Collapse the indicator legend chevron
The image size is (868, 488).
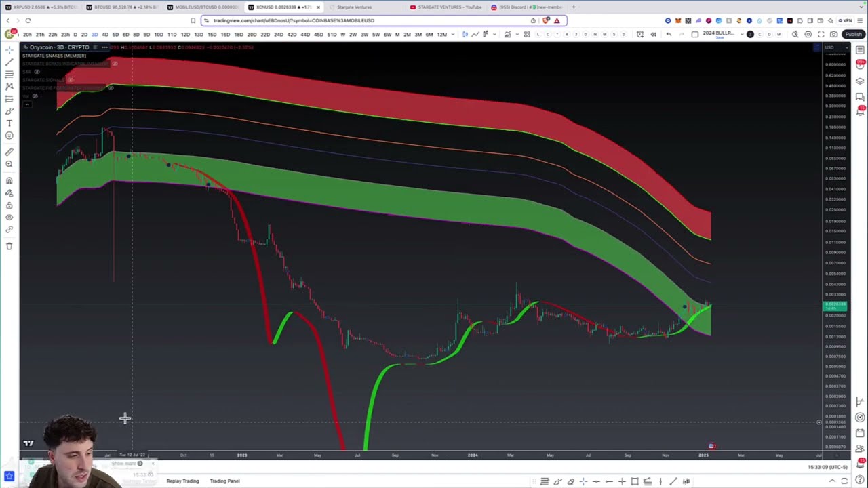(x=27, y=104)
